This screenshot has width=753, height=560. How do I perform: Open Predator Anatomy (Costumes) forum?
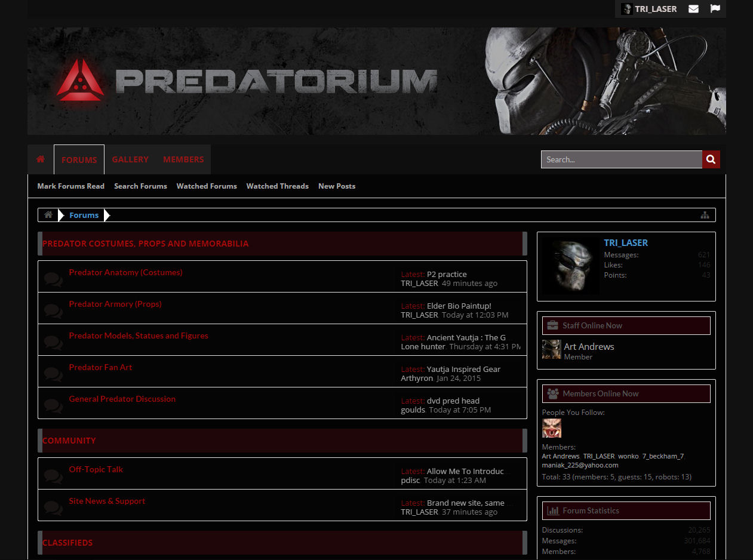point(125,272)
